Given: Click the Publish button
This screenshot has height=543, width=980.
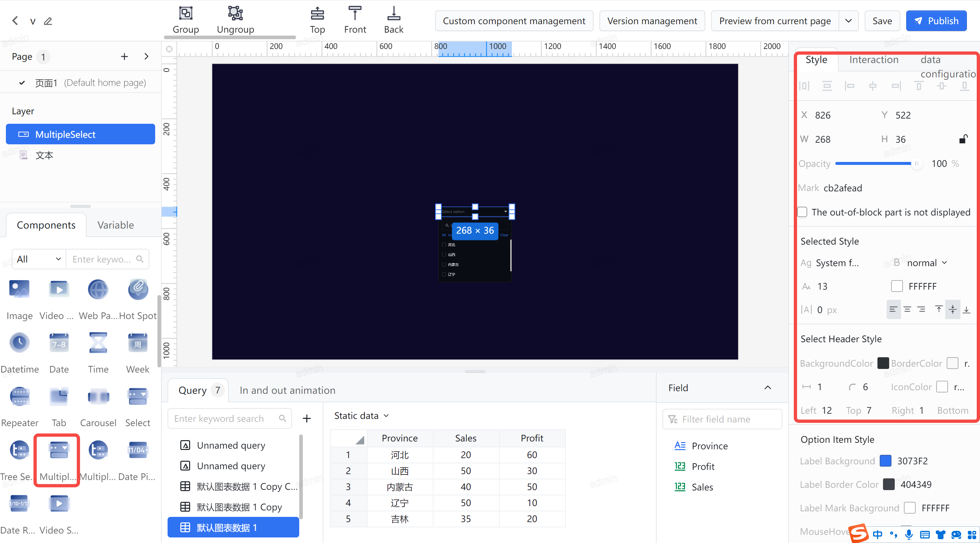Looking at the screenshot, I should click(x=936, y=21).
